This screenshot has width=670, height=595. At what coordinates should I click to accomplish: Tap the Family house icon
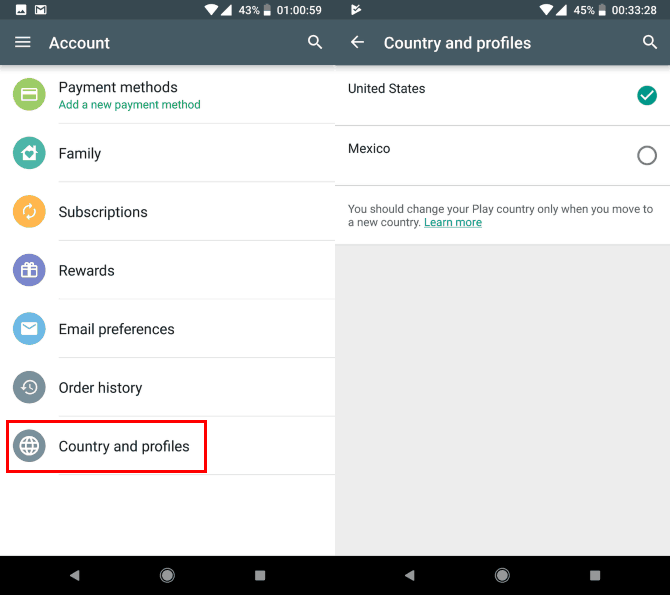point(29,153)
